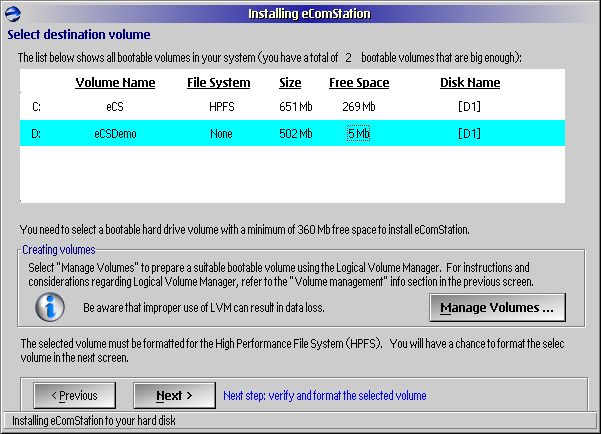Click the eComStation logo in the title bar
This screenshot has width=601, height=434.
[x=13, y=14]
